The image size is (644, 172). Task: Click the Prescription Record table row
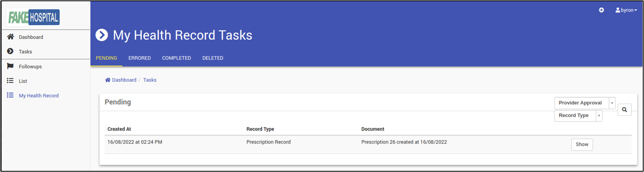[x=368, y=144]
